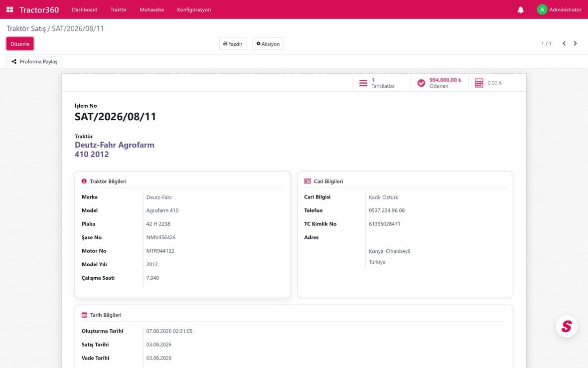
Task: Click the TC Kimlik No 61395028471
Action: click(x=384, y=224)
